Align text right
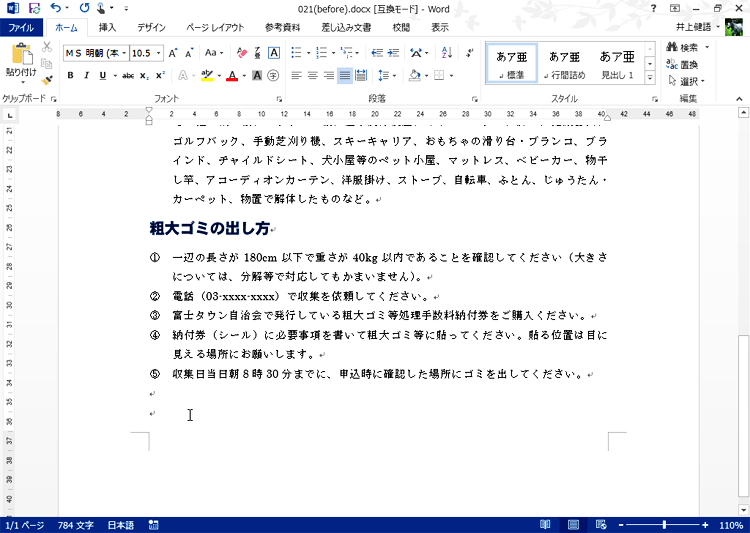Viewport: 750px width, 533px height. tap(329, 76)
